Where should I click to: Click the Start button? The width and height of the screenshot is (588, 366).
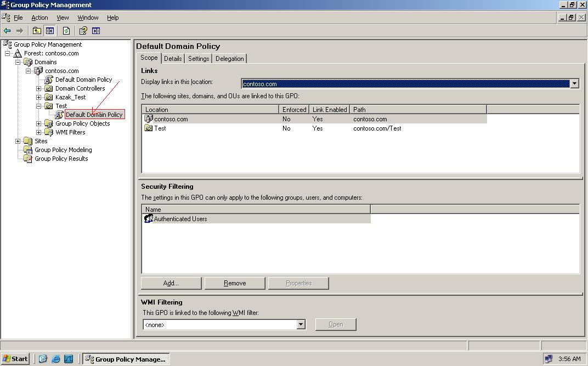(x=15, y=359)
